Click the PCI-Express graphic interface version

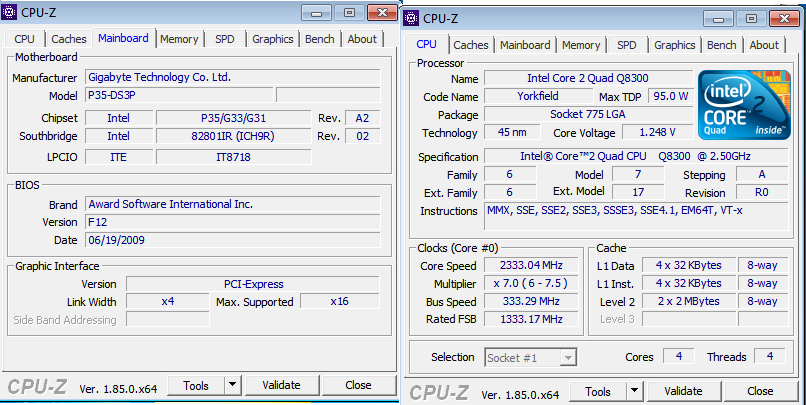253,284
